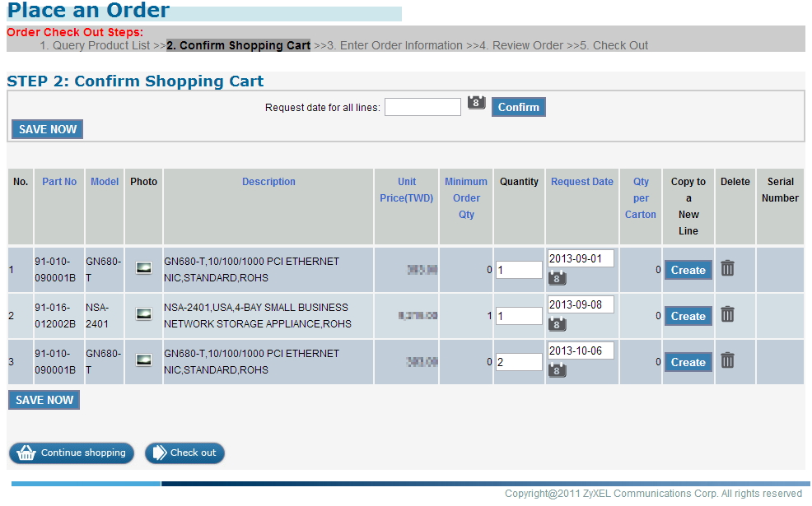Delete row 1 using trash icon
The width and height of the screenshot is (812, 506).
(727, 268)
